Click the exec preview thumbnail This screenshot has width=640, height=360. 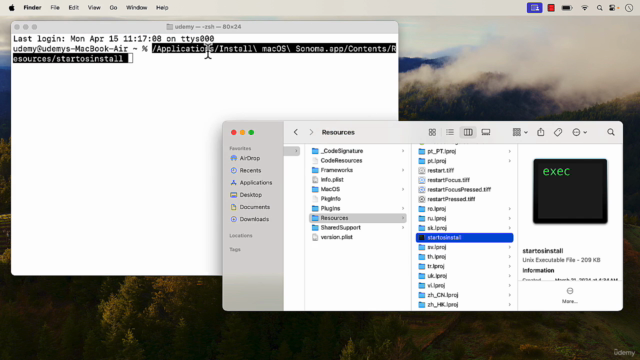pyautogui.click(x=570, y=191)
